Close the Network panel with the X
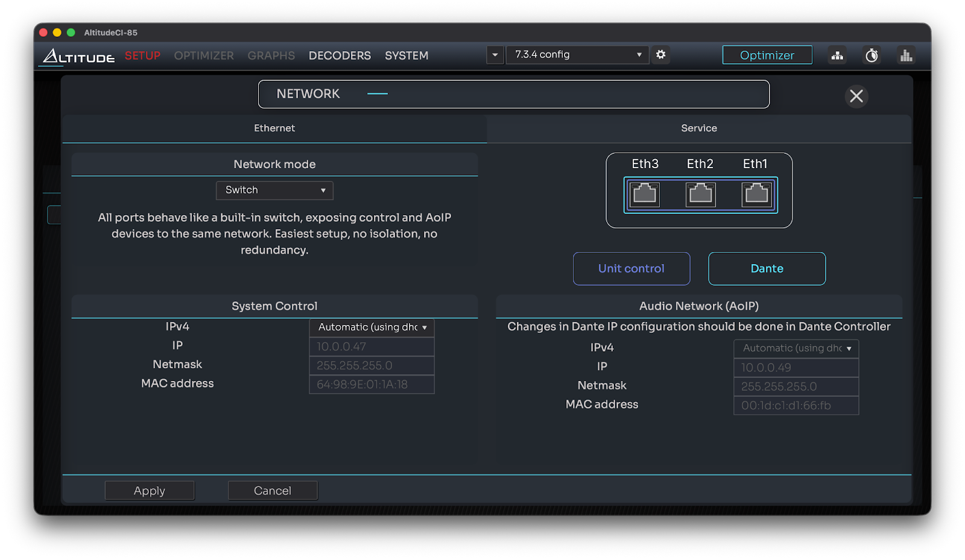 [856, 96]
